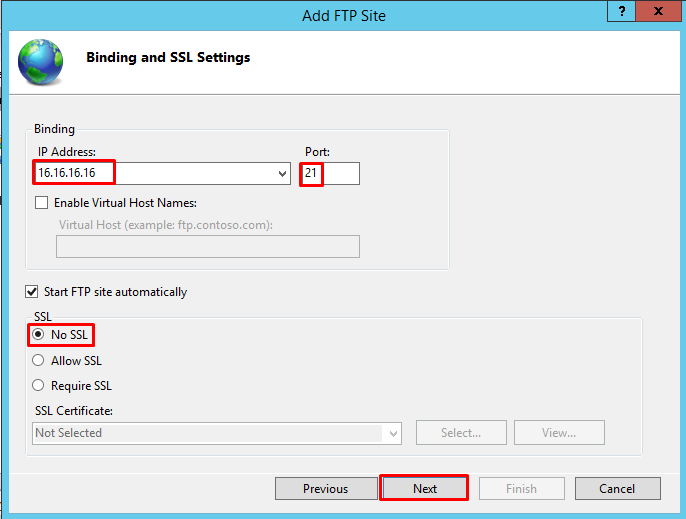Click the help question mark button
Screen dimensions: 686x519
[622, 11]
